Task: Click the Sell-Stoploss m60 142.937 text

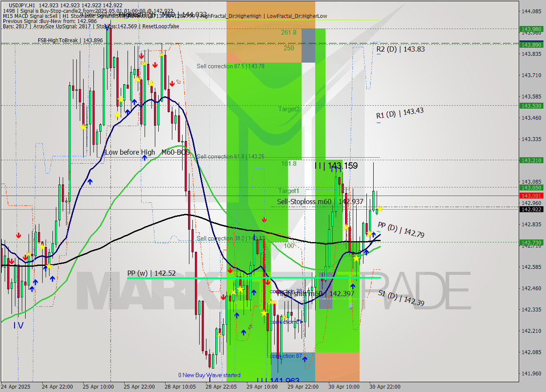Action: [320, 202]
